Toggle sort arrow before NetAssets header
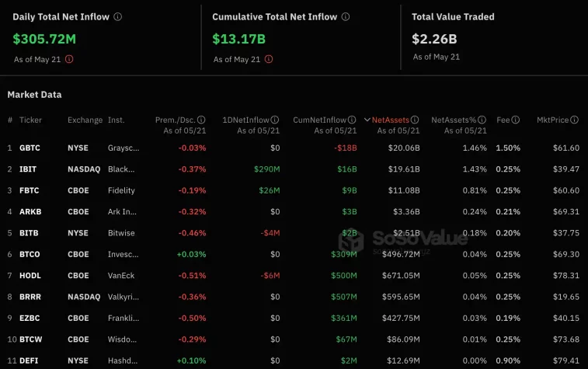This screenshot has height=369, width=588. (367, 120)
